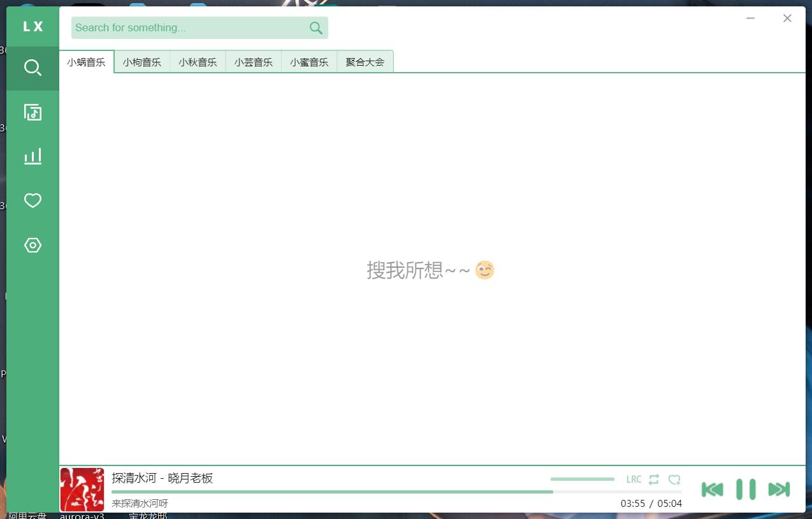
Task: Open the 小蜜音乐 source tab
Action: coord(309,62)
